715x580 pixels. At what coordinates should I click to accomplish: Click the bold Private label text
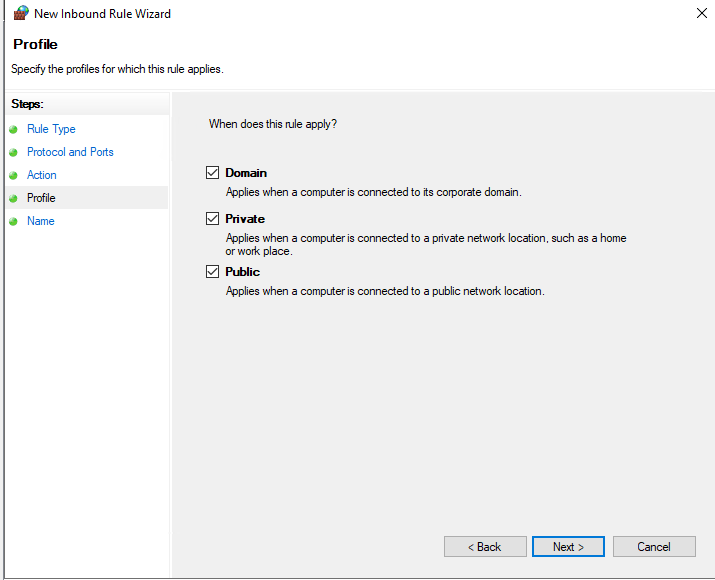[x=245, y=219]
